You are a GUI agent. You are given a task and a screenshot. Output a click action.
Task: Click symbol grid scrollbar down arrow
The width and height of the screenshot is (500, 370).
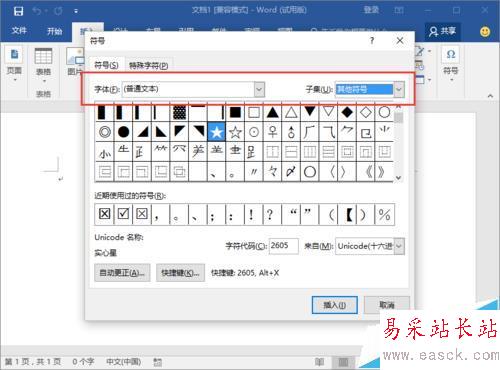click(x=398, y=178)
